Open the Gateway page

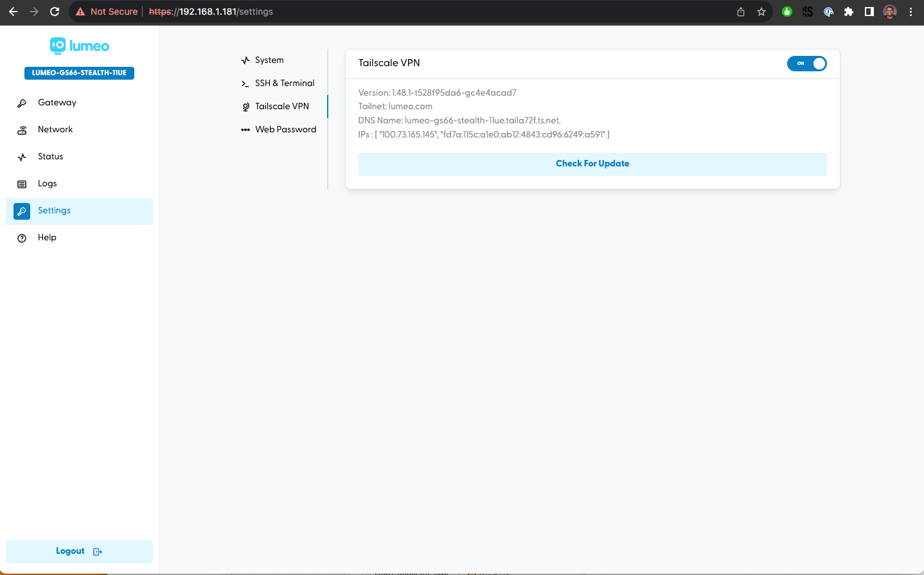pyautogui.click(x=80, y=103)
